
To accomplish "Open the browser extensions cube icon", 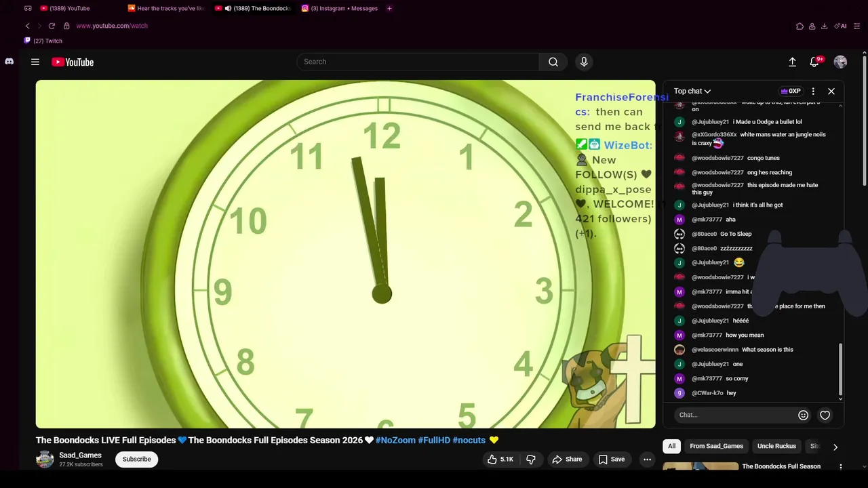I will pyautogui.click(x=800, y=26).
